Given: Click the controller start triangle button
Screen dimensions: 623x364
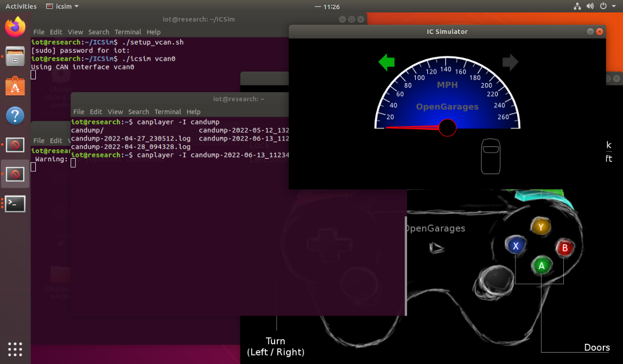Looking at the screenshot, I should pyautogui.click(x=437, y=248).
